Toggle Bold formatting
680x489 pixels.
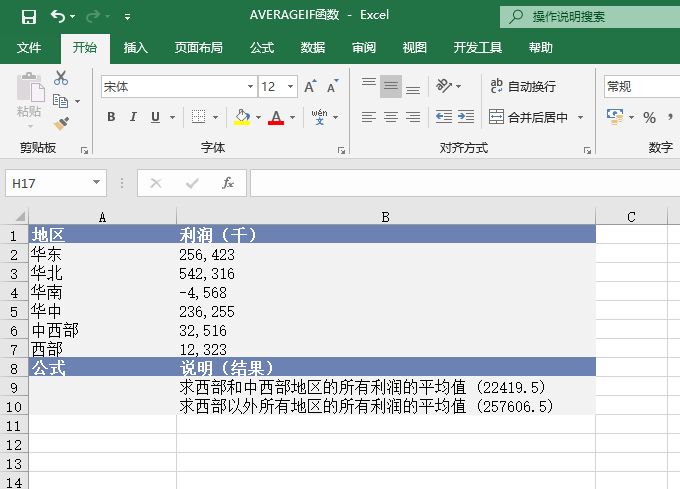point(110,117)
